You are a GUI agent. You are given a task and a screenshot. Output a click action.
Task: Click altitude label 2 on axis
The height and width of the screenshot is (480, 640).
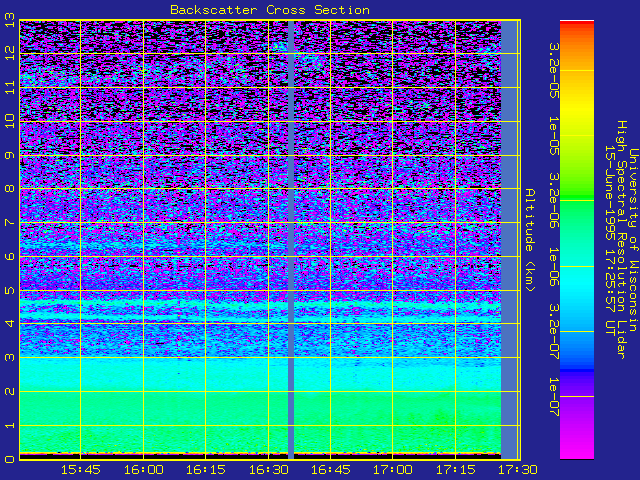[10, 391]
